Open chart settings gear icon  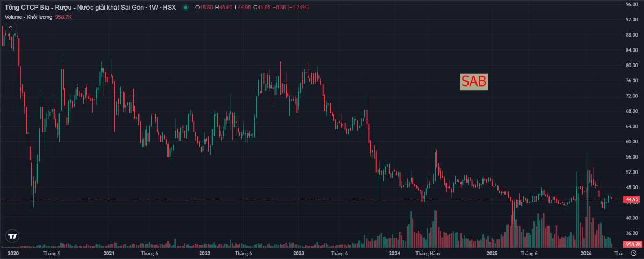(x=633, y=253)
